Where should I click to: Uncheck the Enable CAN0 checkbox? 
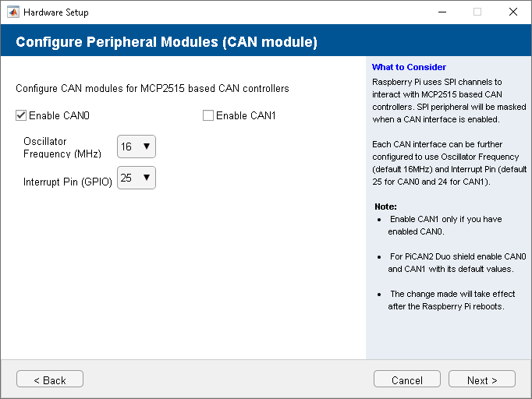21,116
